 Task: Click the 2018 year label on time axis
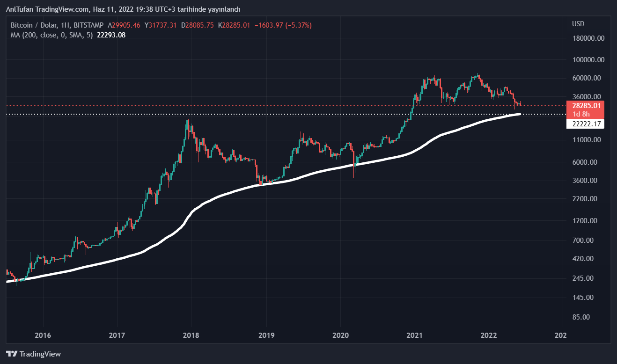point(191,335)
